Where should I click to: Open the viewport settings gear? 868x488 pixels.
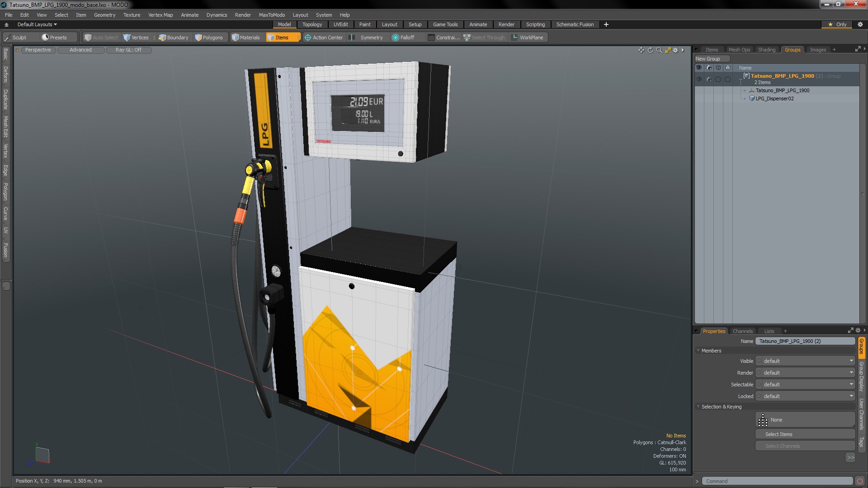point(675,50)
